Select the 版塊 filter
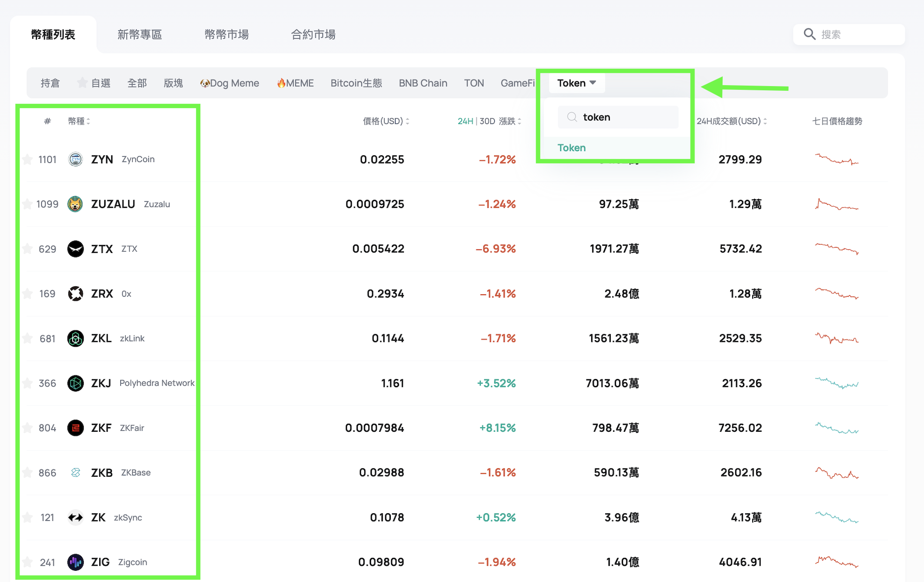Screen dimensions: 924x582 coord(173,83)
